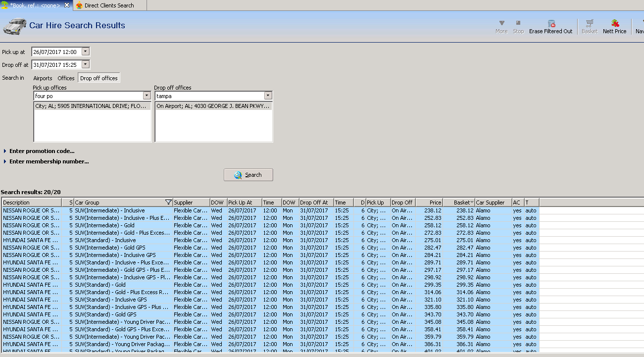Viewport: 644px width, 357px height.
Task: Select the SUV(Standard) - Gold row
Action: [270, 285]
